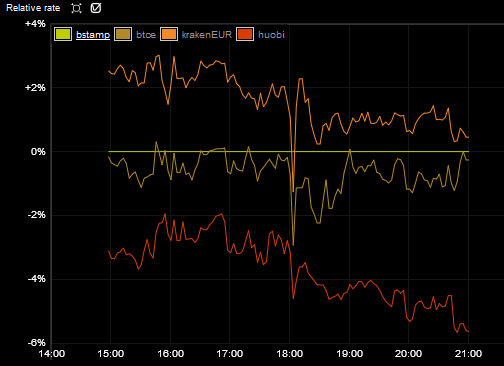Click the fullscreen expand icon
Screen dimensions: 504x366
(76, 8)
